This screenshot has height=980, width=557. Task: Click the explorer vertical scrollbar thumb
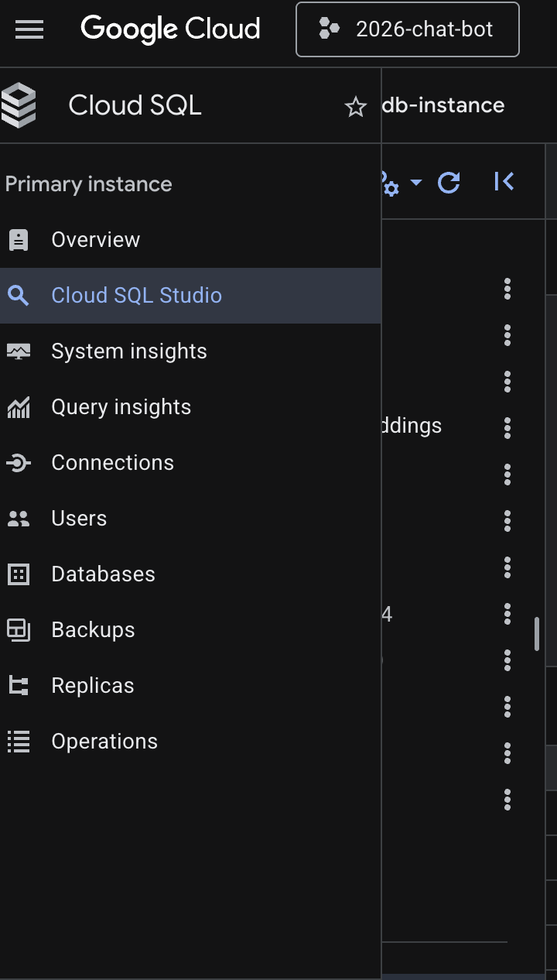pyautogui.click(x=537, y=634)
